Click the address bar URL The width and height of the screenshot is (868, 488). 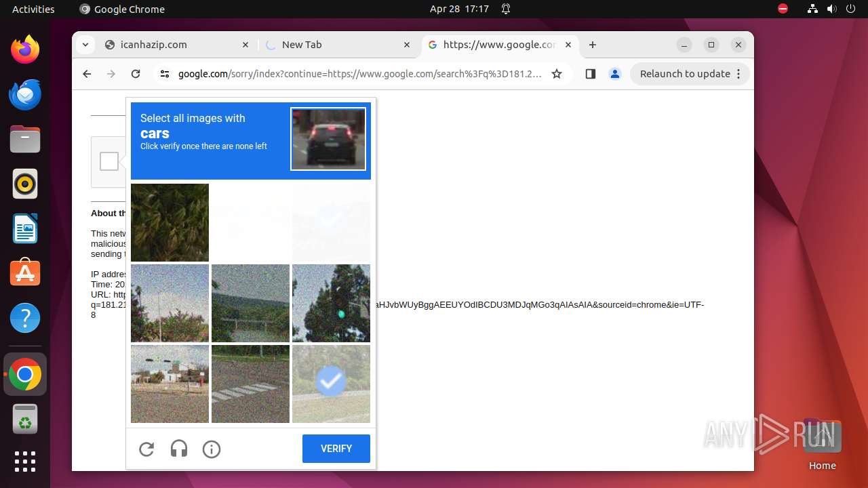coord(360,74)
